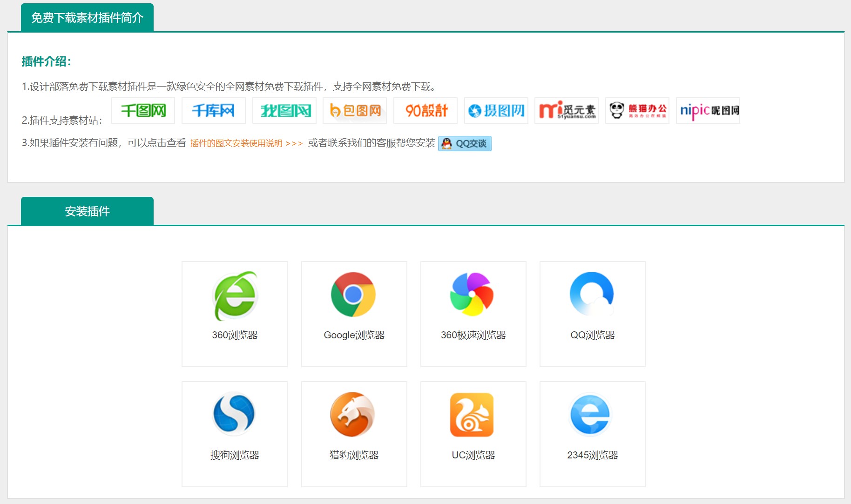Choose the UC浏览器 orange squirrel icon
Image resolution: width=851 pixels, height=504 pixels.
coord(472,415)
